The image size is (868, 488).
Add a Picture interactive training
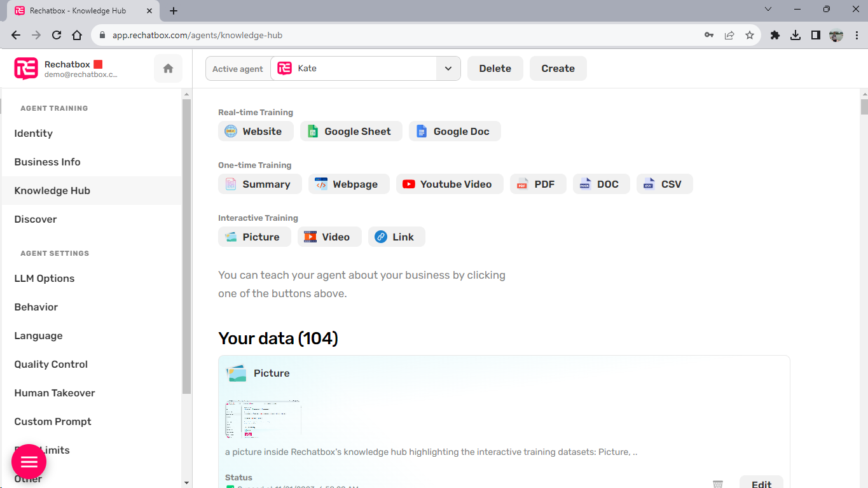click(x=254, y=237)
